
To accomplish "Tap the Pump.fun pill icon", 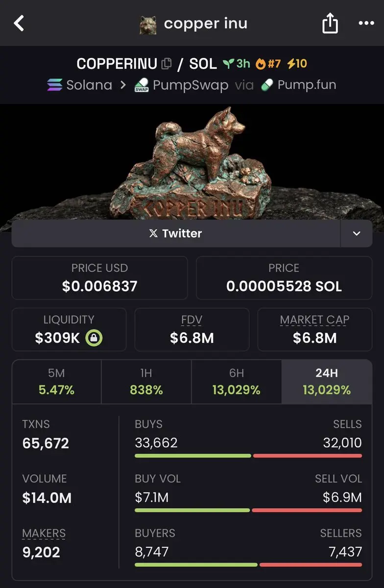I will (x=267, y=85).
